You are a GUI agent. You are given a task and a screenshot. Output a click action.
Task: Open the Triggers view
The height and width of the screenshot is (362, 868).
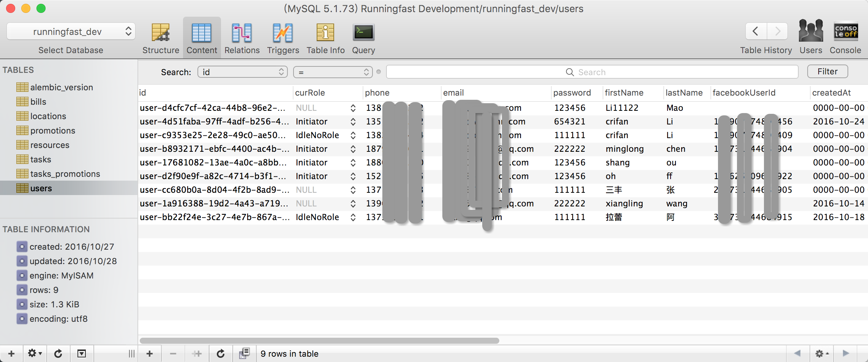[283, 38]
